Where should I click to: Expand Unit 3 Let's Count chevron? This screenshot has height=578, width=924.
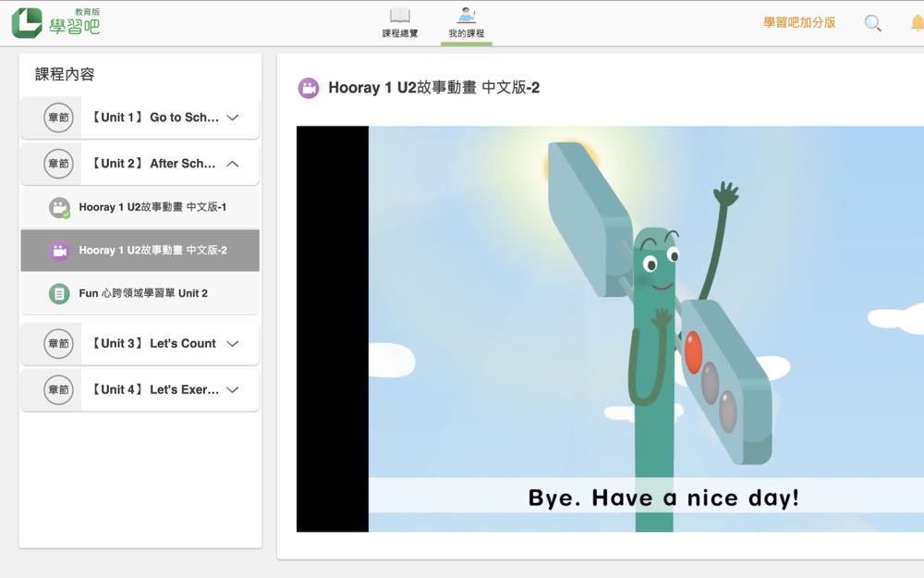coord(233,343)
